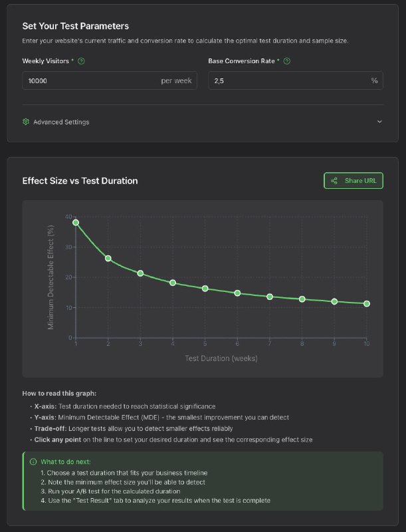Set duration to 7 weeks on graph
Image resolution: width=406 pixels, height=532 pixels.
pos(270,297)
